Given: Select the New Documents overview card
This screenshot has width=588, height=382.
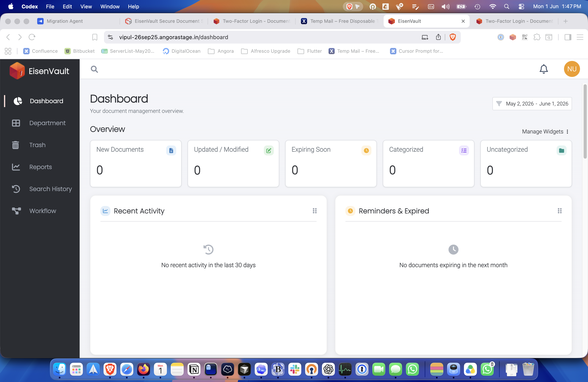Looking at the screenshot, I should [x=136, y=164].
